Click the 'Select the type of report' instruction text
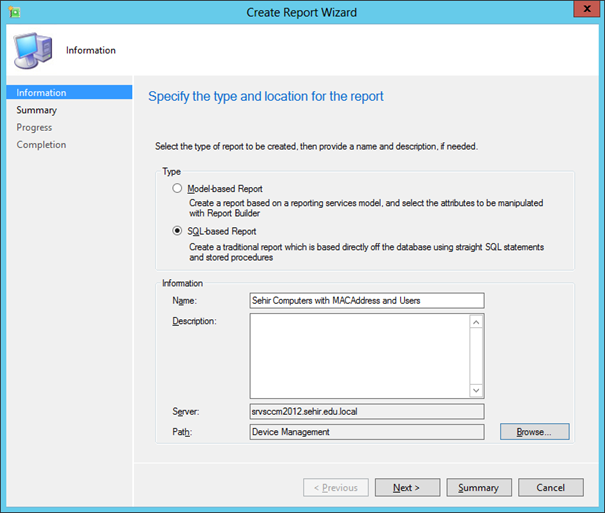Screen dimensions: 605x513 point(316,147)
